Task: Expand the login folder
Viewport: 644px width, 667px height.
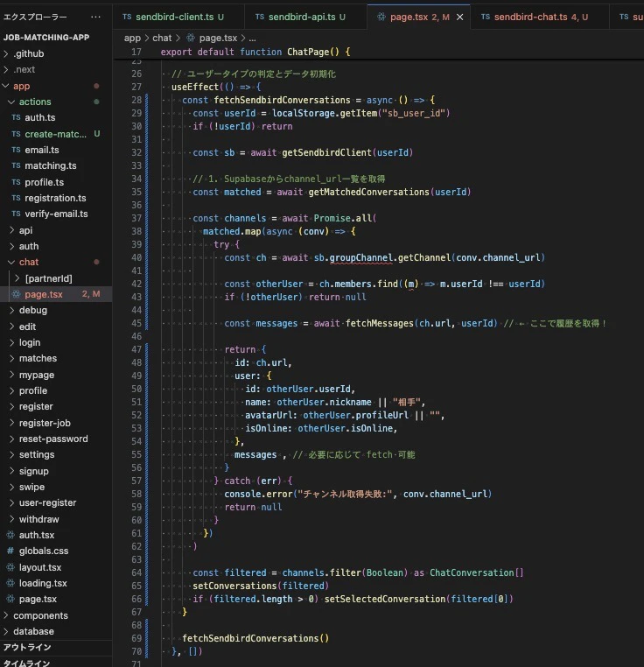Action: [x=56, y=342]
